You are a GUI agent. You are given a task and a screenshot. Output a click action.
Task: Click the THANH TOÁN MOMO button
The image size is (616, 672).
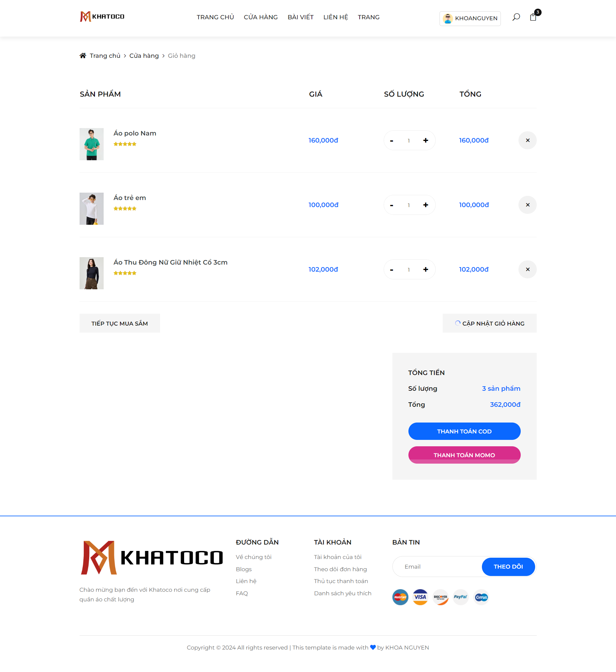(x=464, y=455)
